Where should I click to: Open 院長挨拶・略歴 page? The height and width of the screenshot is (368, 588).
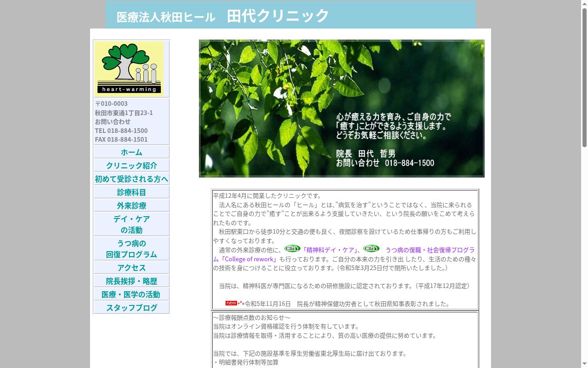point(131,281)
